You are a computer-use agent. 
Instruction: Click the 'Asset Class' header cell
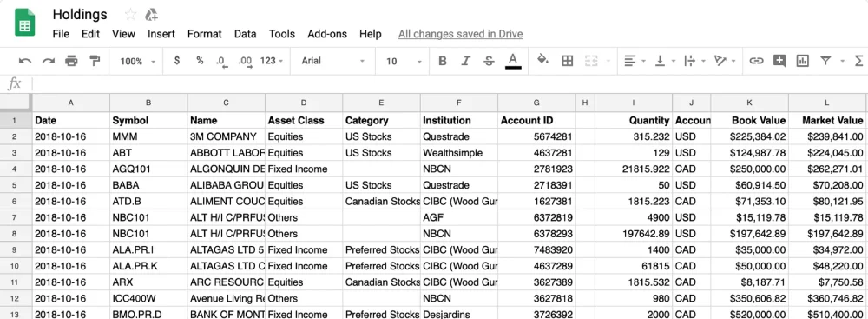pyautogui.click(x=304, y=121)
